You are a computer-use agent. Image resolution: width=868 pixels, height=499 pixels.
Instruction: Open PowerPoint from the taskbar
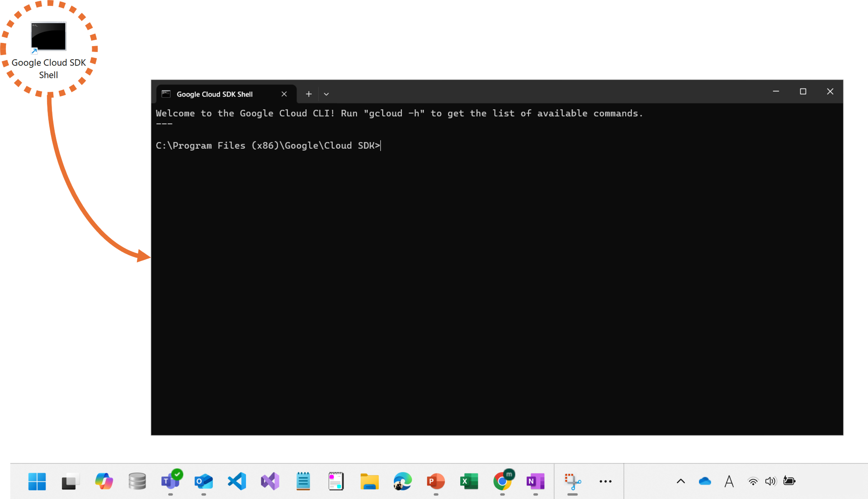(436, 481)
